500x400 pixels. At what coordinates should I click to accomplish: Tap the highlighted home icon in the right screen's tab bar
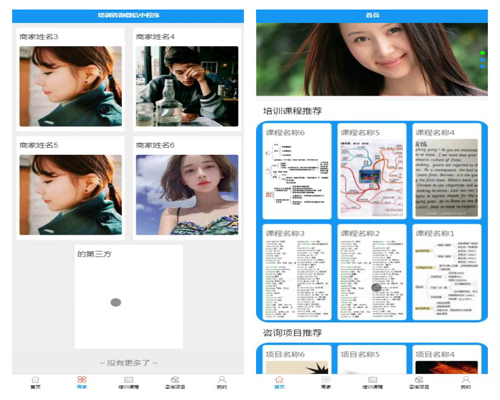(x=279, y=380)
